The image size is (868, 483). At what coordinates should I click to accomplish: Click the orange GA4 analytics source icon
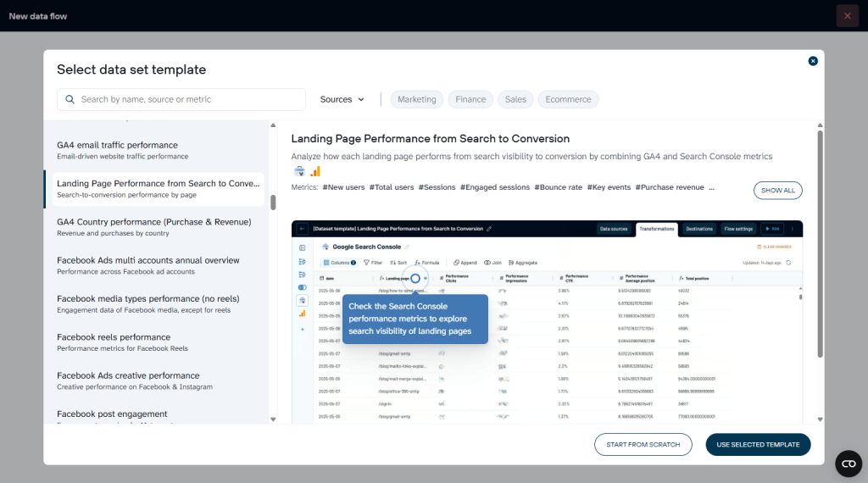(315, 171)
